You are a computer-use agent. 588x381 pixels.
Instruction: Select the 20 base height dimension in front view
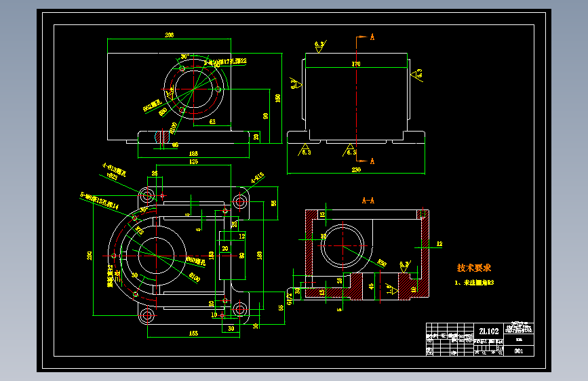(256, 137)
